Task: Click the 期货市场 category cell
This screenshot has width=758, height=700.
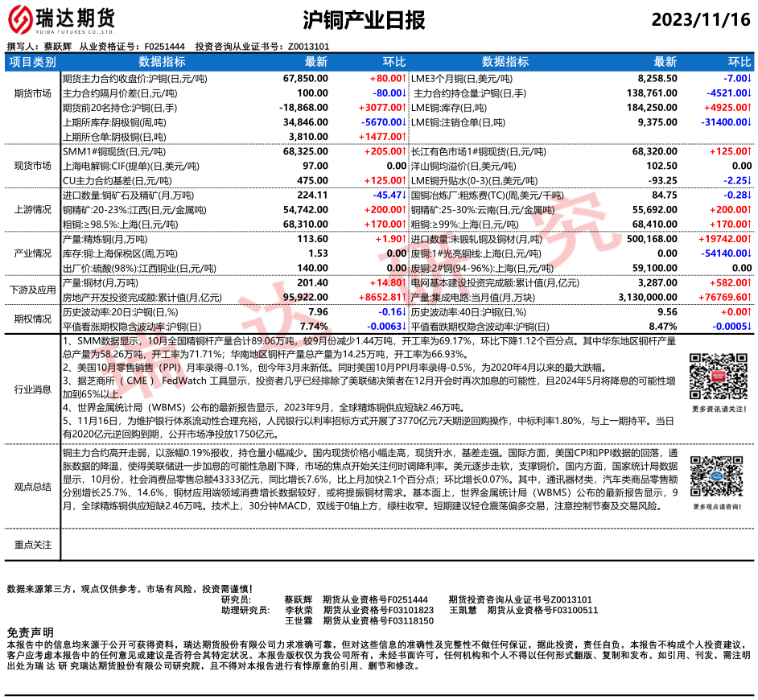Action: [x=32, y=93]
